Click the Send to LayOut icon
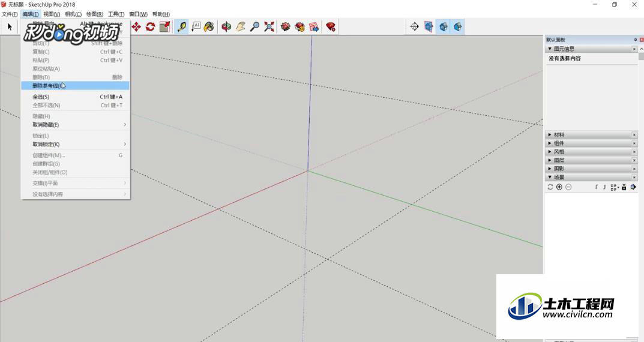 click(314, 27)
